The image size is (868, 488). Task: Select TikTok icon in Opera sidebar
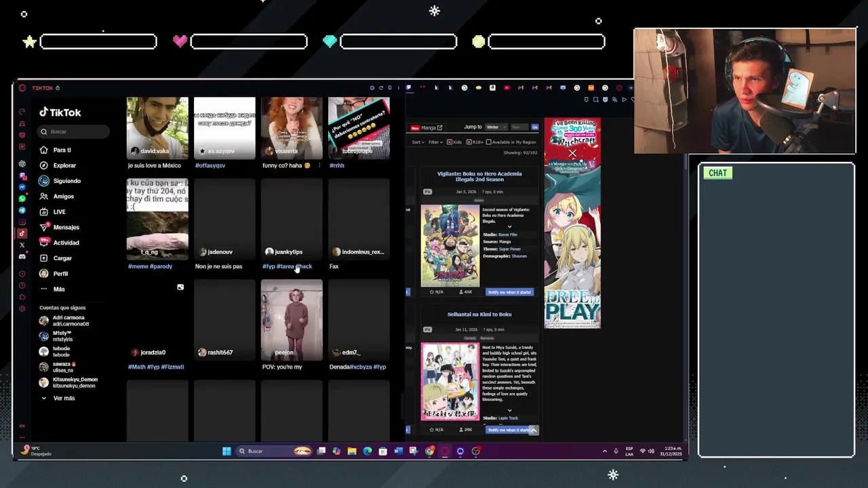[22, 233]
